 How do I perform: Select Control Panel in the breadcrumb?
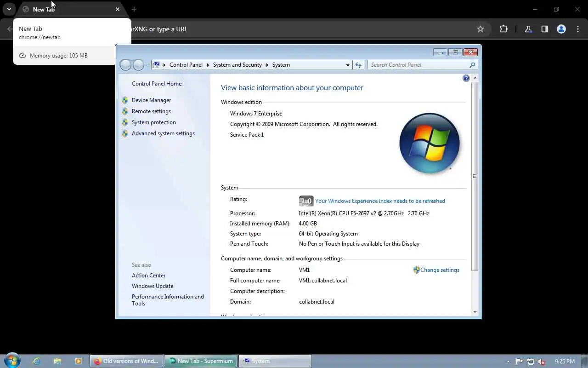[186, 65]
